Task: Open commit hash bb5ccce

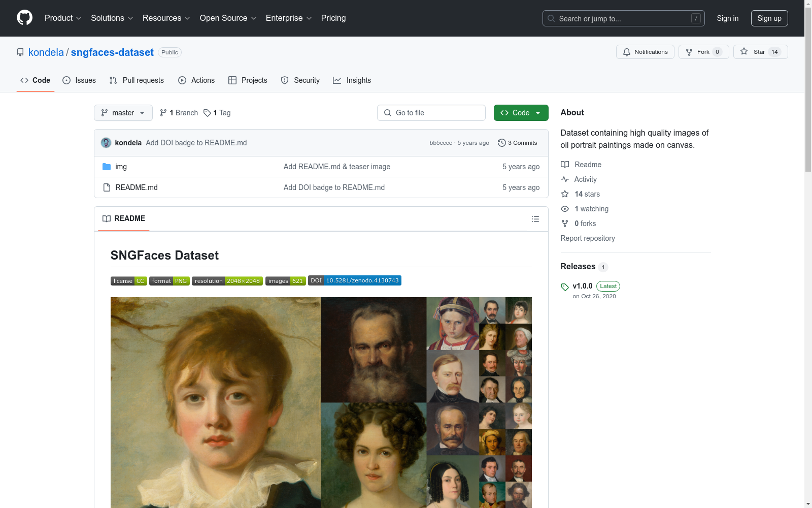Action: (x=441, y=143)
